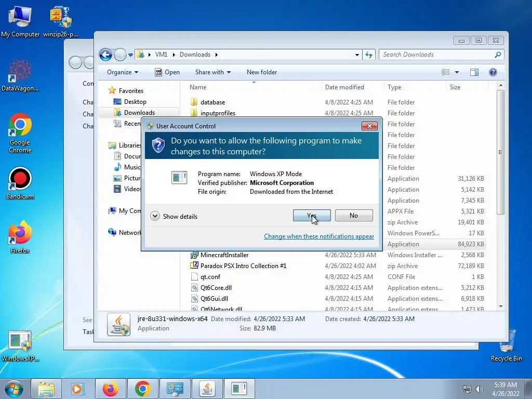Select the Qt6Gui.dll file
The height and width of the screenshot is (399, 532).
[x=214, y=299]
